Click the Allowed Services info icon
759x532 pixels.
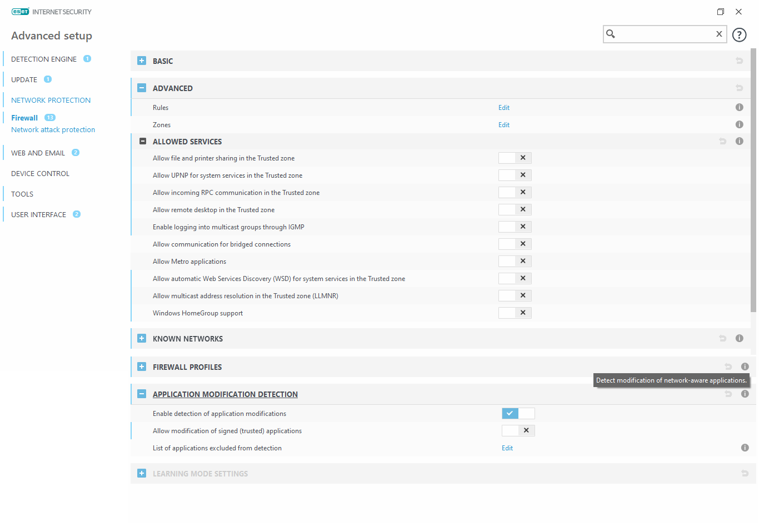[739, 141]
